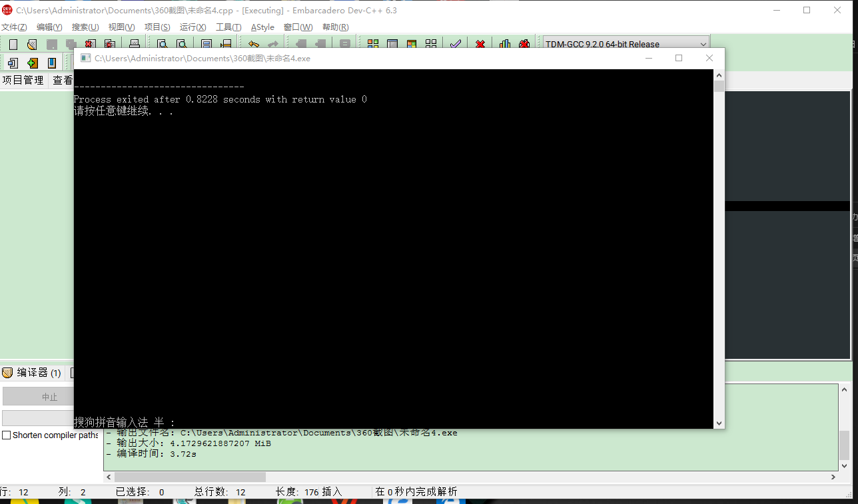Click the 'Process exited after 0.8228 seconds' line

[x=220, y=99]
